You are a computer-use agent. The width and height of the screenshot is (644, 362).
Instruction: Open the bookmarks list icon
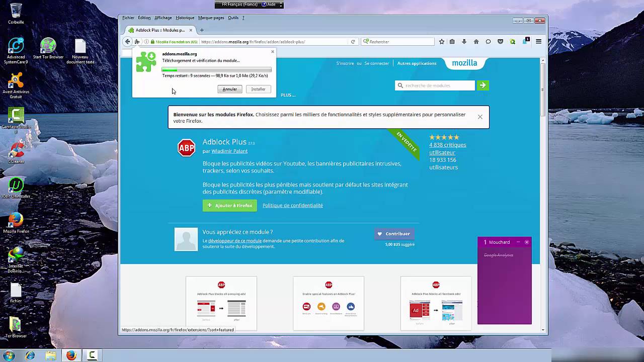point(452,42)
